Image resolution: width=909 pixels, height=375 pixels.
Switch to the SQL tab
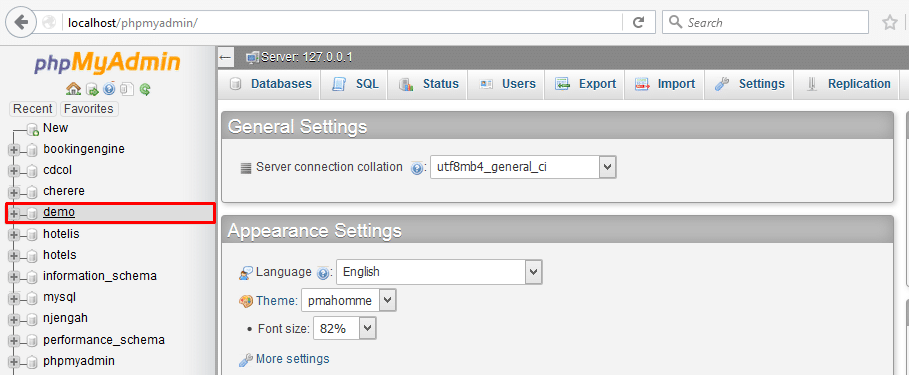click(x=354, y=84)
